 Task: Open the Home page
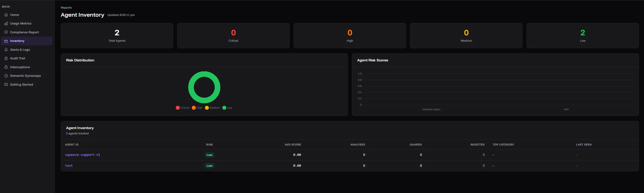click(27, 15)
